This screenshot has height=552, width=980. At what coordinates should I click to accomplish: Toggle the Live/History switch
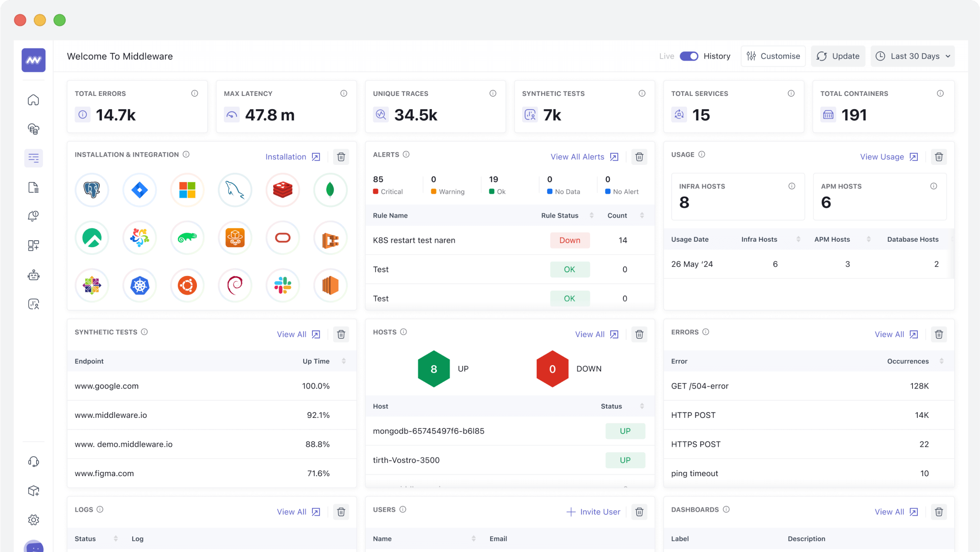pyautogui.click(x=689, y=56)
